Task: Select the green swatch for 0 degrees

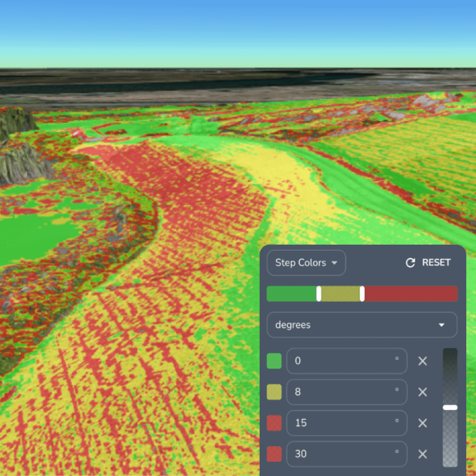Action: point(274,361)
